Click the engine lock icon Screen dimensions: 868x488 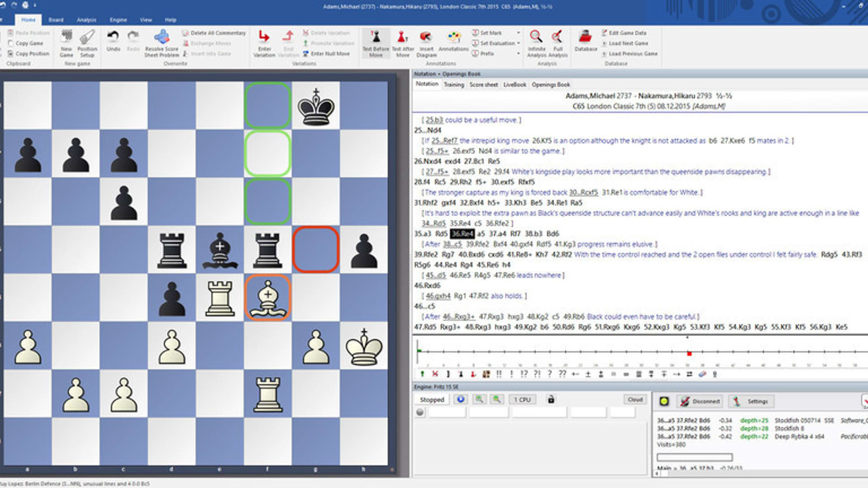tap(551, 399)
